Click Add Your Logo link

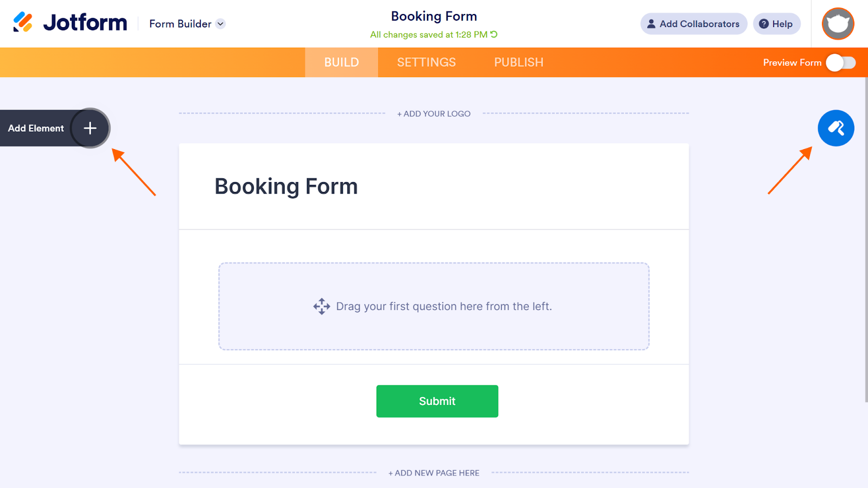click(434, 114)
